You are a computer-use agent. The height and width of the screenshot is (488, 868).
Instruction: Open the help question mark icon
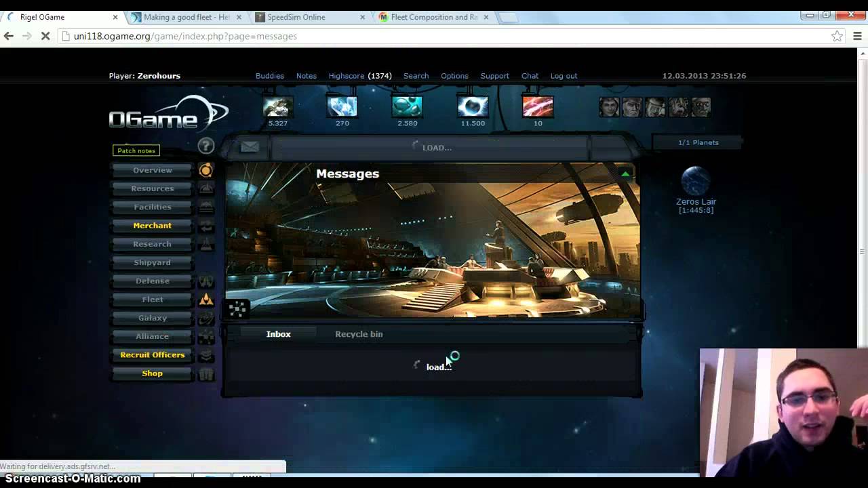[206, 146]
